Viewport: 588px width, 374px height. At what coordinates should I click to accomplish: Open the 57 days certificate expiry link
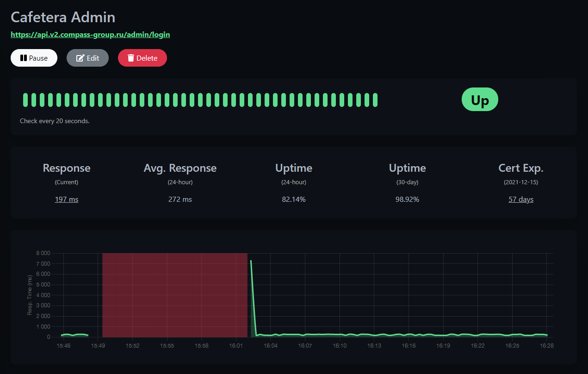[x=521, y=199]
